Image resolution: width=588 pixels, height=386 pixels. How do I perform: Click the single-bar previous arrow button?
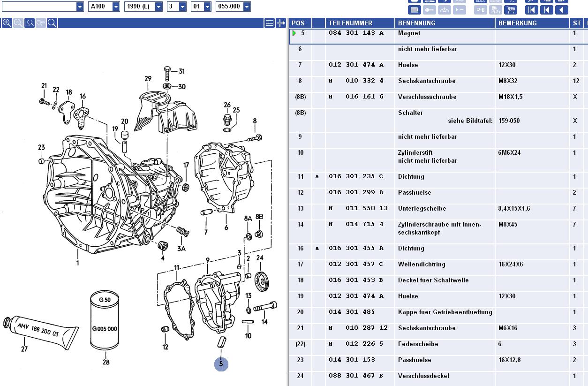[547, 10]
